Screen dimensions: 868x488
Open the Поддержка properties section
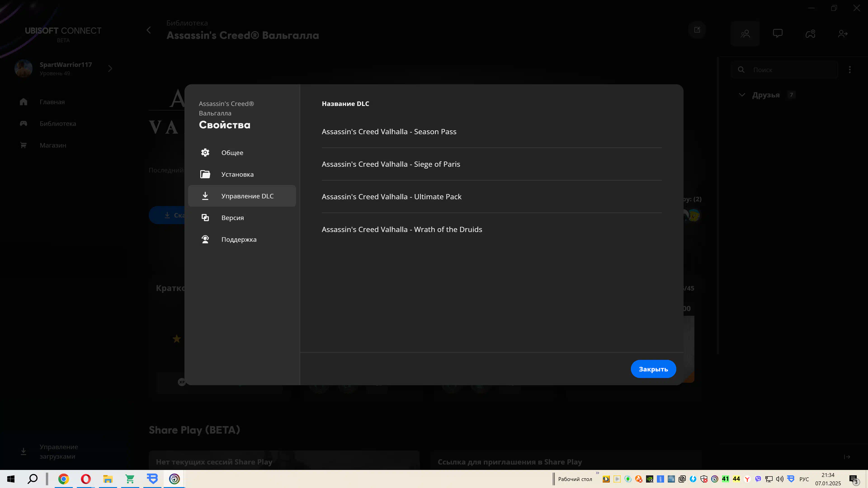[x=242, y=239]
